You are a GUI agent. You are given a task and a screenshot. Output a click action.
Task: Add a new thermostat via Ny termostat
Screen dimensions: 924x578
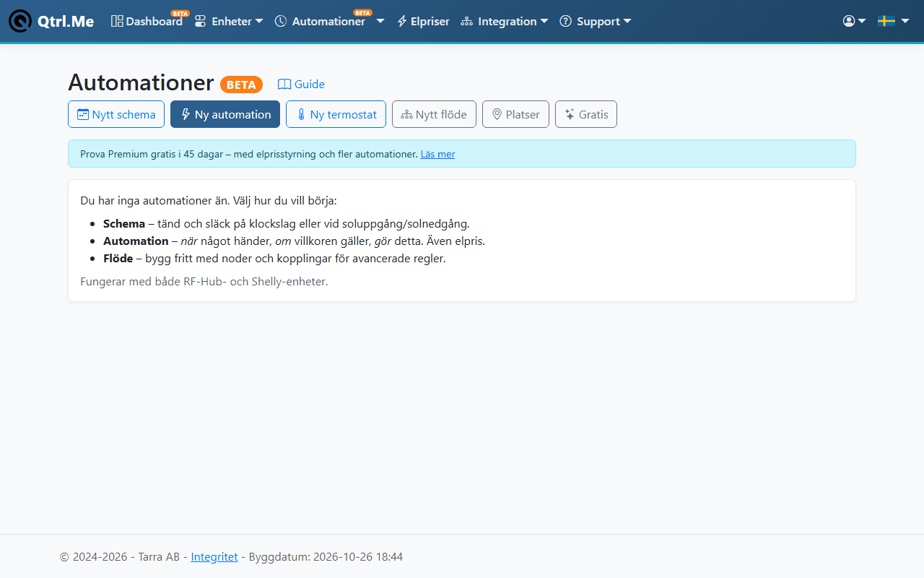pos(336,114)
